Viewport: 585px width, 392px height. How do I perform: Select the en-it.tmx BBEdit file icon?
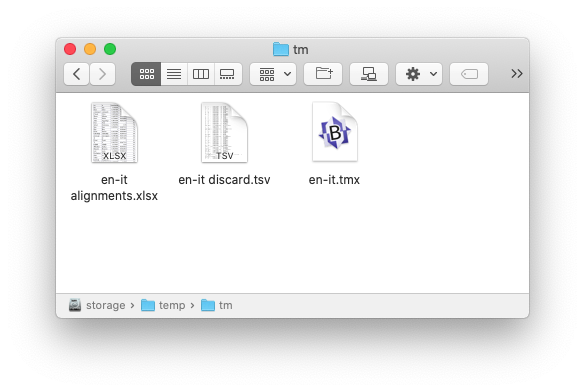pyautogui.click(x=335, y=132)
